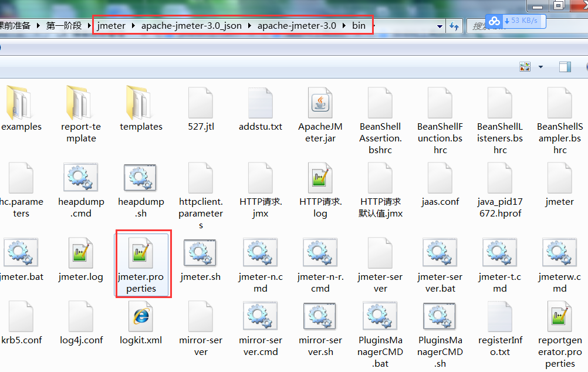Select the addstu.txt file
The width and height of the screenshot is (588, 372).
point(260,109)
